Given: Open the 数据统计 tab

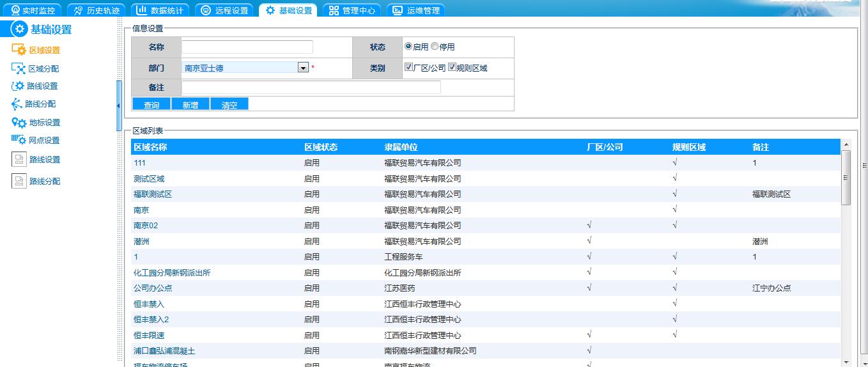Looking at the screenshot, I should click(x=159, y=10).
